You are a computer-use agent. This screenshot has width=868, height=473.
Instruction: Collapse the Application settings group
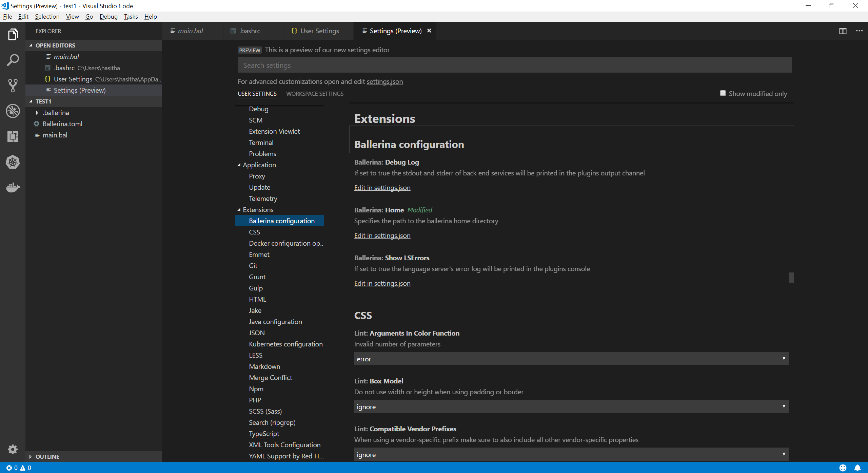pos(239,165)
